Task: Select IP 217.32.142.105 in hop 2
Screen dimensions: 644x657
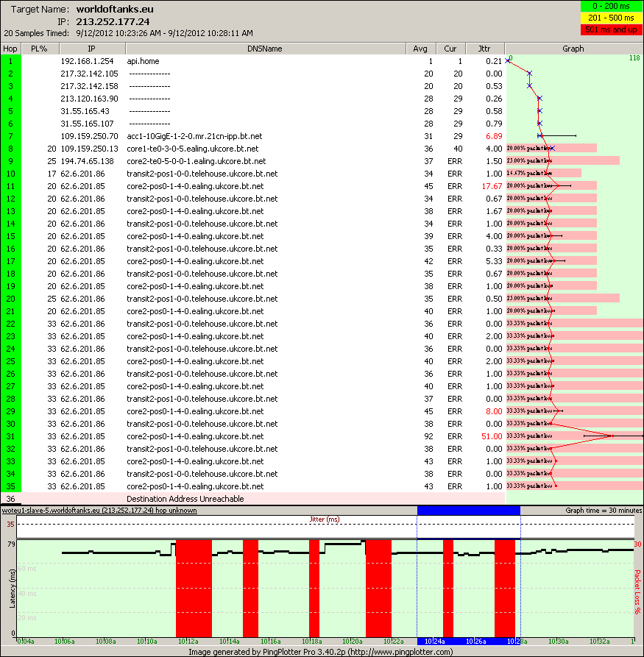Action: point(89,74)
